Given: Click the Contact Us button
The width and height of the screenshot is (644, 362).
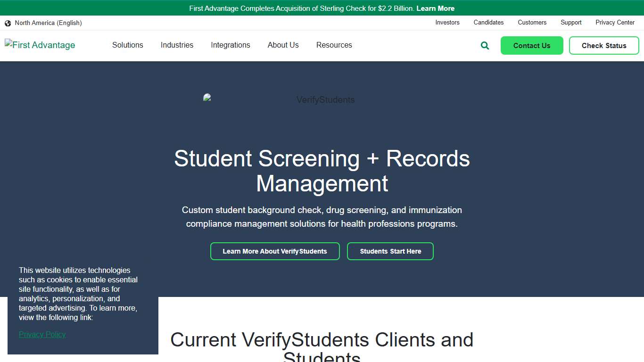Looking at the screenshot, I should (x=532, y=45).
